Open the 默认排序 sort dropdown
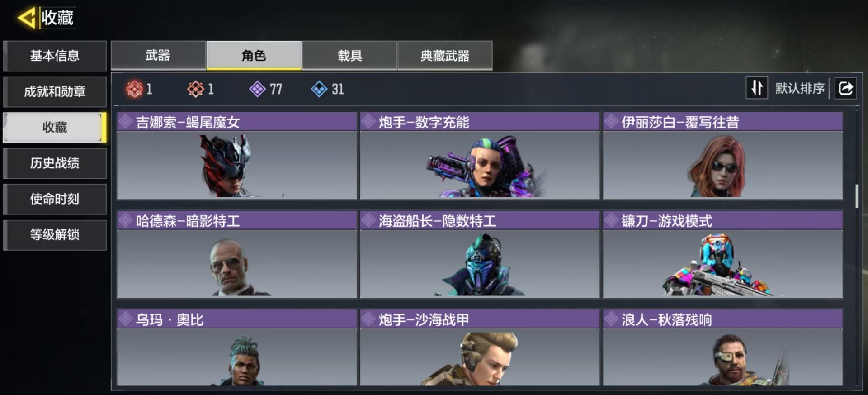 800,88
